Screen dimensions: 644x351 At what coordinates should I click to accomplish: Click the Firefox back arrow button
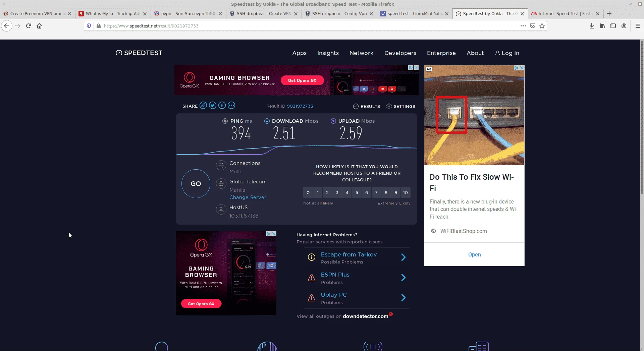coord(7,26)
